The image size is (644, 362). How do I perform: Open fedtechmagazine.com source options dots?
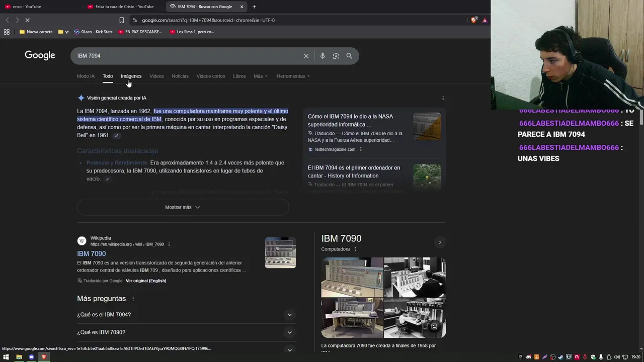tap(361, 149)
